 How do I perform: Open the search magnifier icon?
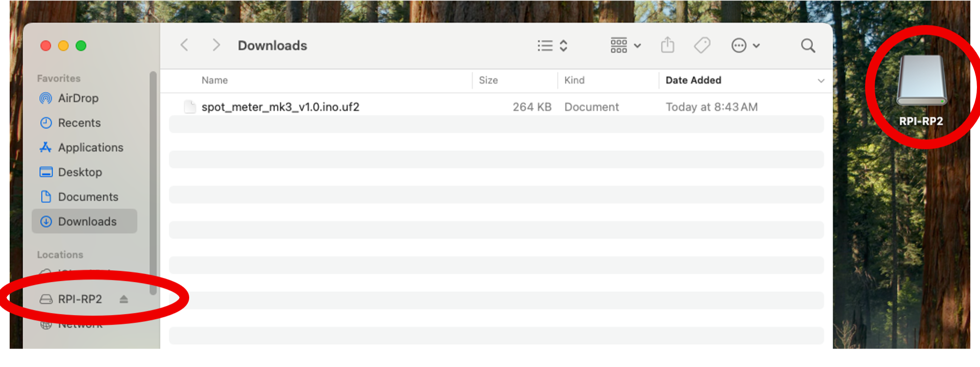pos(808,46)
